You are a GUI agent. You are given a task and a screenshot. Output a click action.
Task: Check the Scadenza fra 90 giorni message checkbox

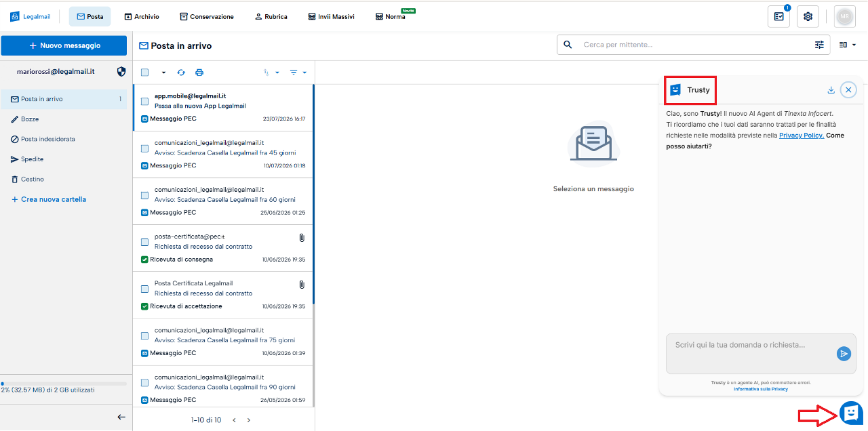tap(144, 382)
